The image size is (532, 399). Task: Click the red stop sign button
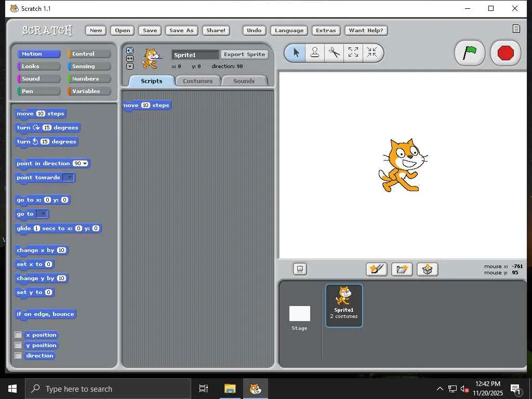506,53
